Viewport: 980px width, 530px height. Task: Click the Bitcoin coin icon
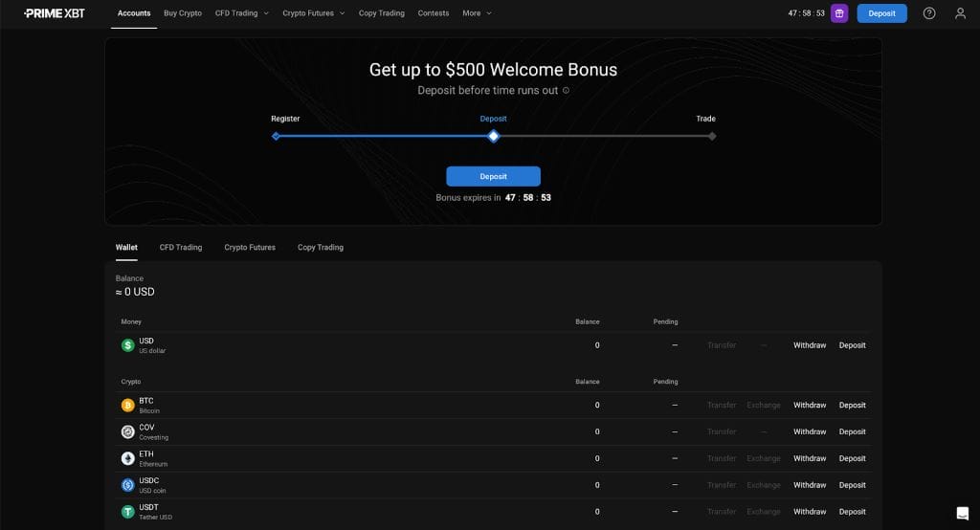point(128,406)
